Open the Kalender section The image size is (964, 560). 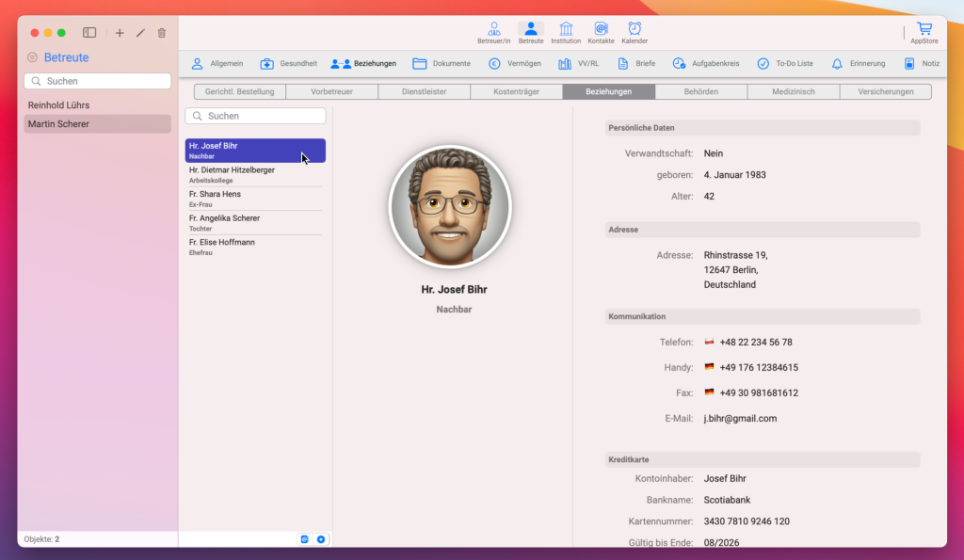click(635, 33)
